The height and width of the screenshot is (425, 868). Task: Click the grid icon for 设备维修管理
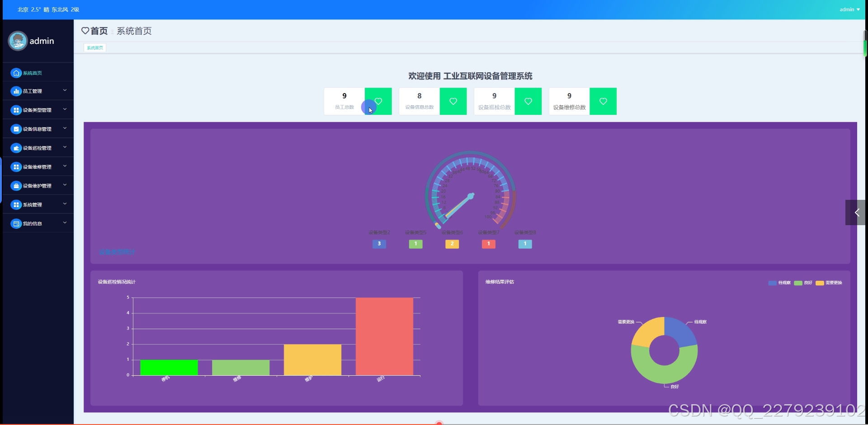16,167
